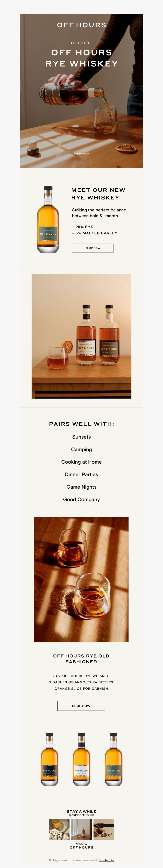Image resolution: width=163 pixels, height=868 pixels.
Task: Click the OFF HOURS RYE OLD FASHIONED title
Action: coord(81,659)
